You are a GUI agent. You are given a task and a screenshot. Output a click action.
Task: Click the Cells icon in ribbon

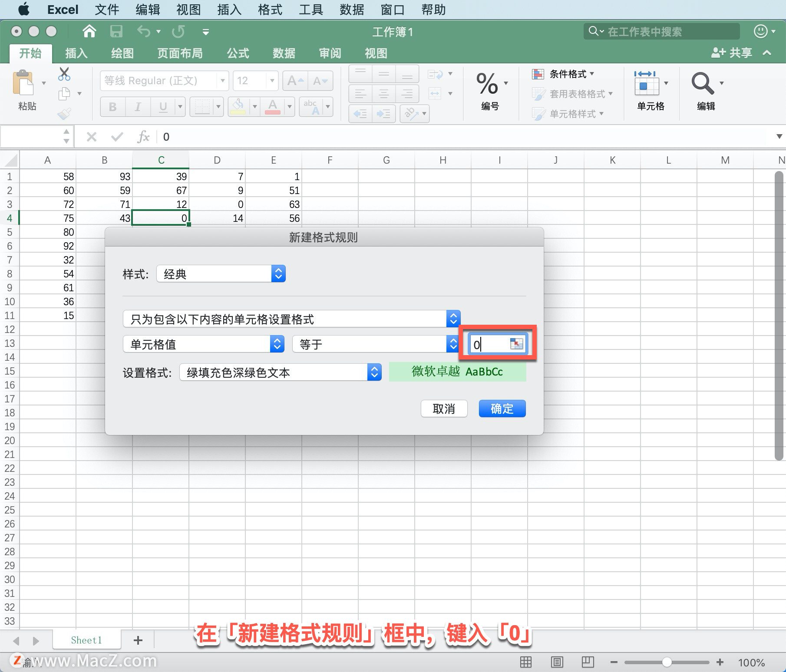(x=646, y=83)
